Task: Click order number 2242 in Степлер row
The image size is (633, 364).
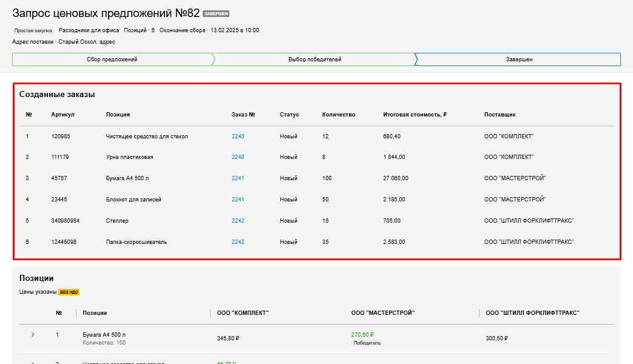Action: coord(238,221)
